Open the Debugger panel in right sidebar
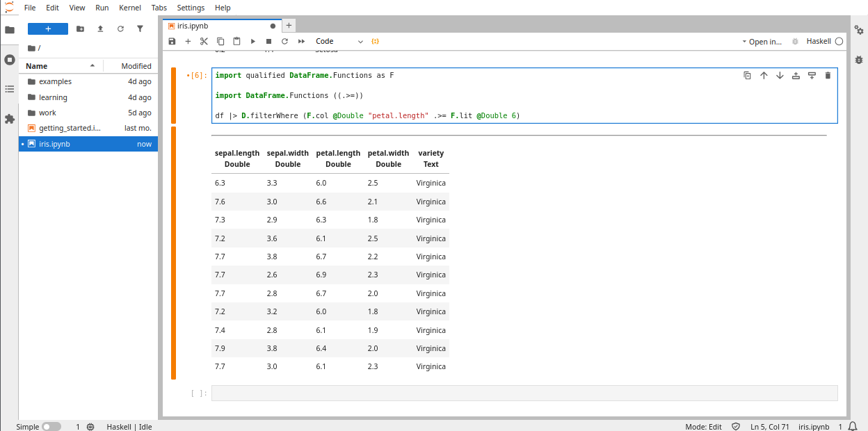This screenshot has height=431, width=868. click(860, 60)
